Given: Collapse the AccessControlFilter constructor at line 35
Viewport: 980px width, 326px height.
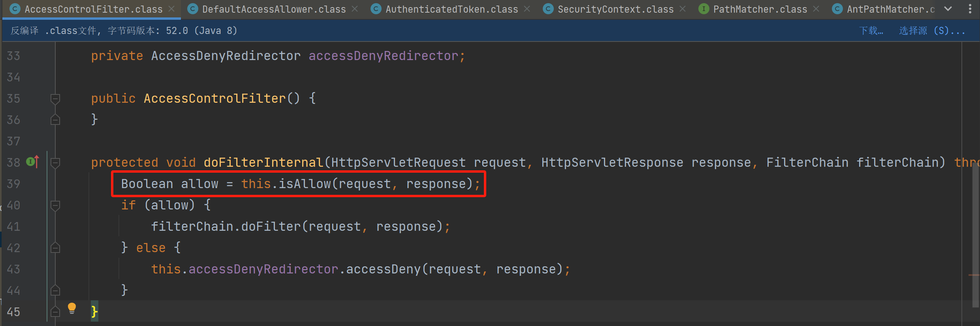Looking at the screenshot, I should pyautogui.click(x=55, y=98).
